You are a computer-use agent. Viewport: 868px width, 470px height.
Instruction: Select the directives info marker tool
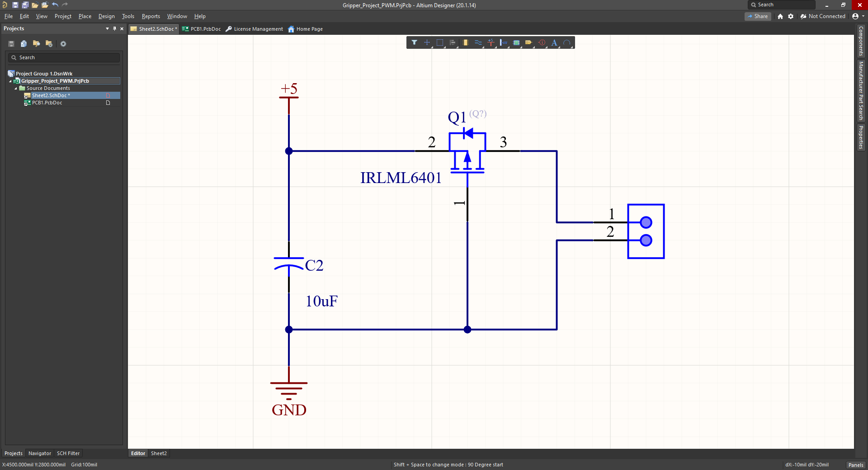(542, 42)
